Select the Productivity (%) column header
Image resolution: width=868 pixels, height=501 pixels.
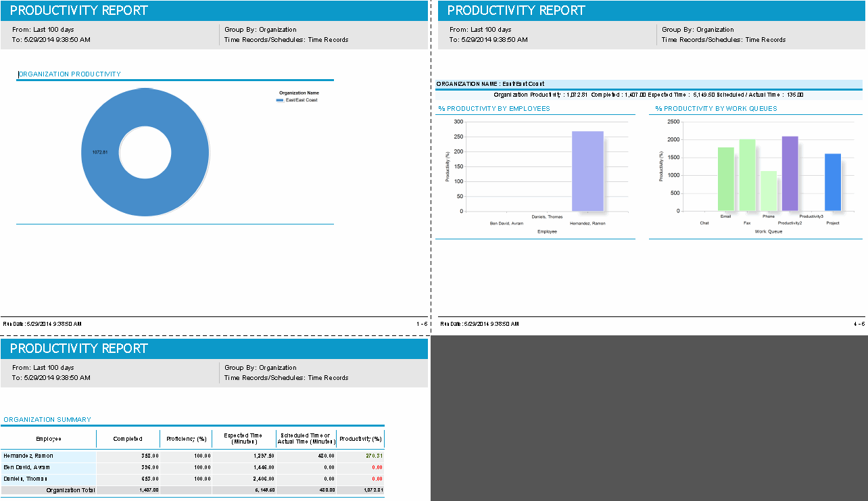click(x=361, y=438)
